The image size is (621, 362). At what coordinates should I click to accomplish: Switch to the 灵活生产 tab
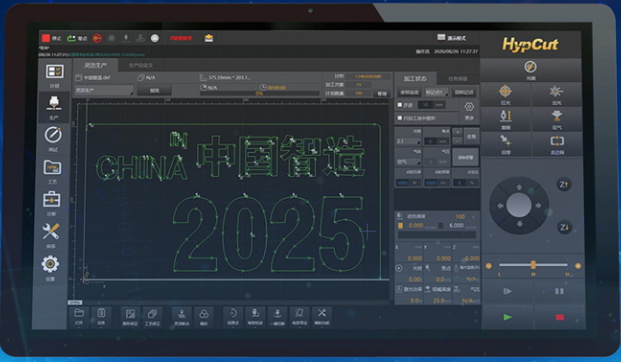pyautogui.click(x=95, y=65)
